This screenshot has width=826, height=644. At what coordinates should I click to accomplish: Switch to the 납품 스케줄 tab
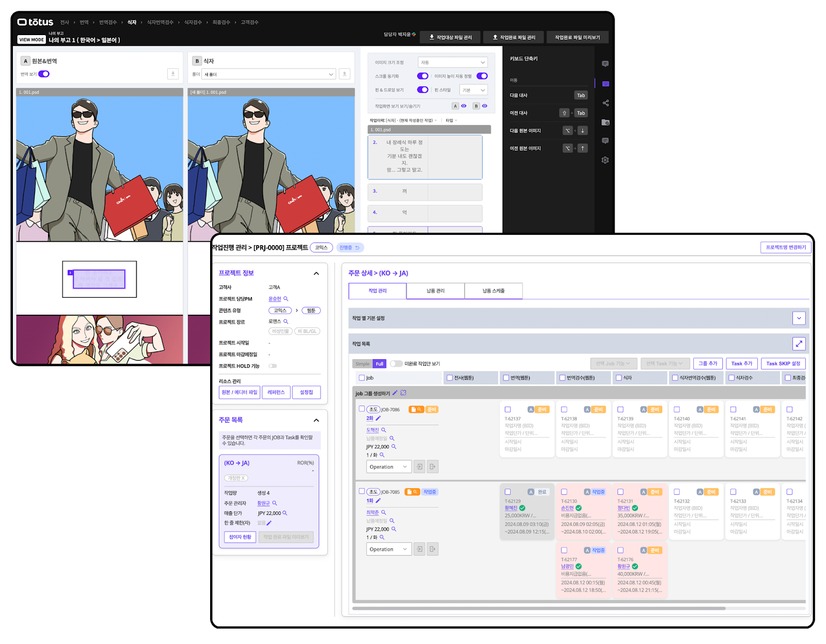[x=494, y=291]
